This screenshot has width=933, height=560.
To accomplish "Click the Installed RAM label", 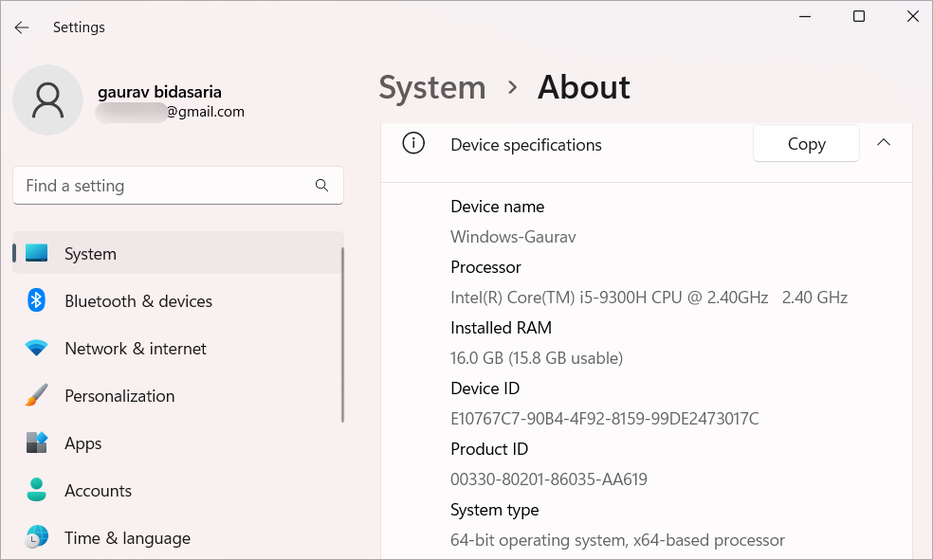I will 501,328.
